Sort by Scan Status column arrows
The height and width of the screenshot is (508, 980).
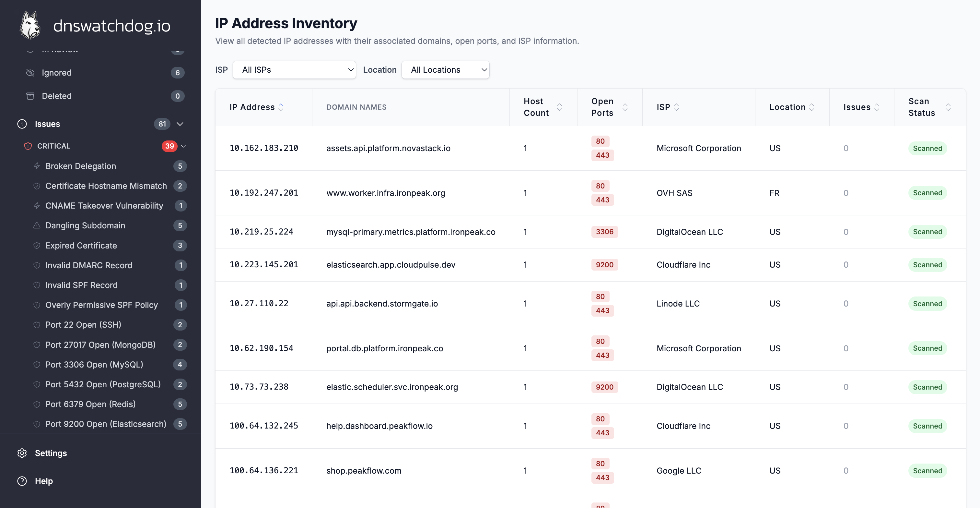pyautogui.click(x=948, y=107)
